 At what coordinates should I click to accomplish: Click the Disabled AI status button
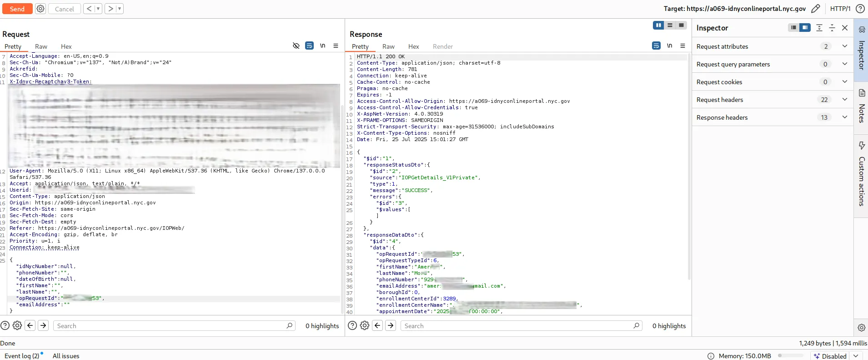[x=830, y=356]
